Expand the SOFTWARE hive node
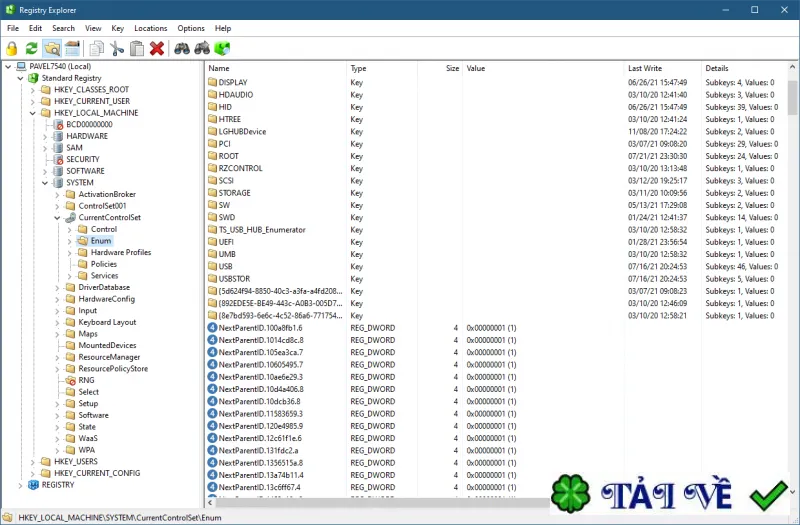Image resolution: width=800 pixels, height=525 pixels. point(45,171)
